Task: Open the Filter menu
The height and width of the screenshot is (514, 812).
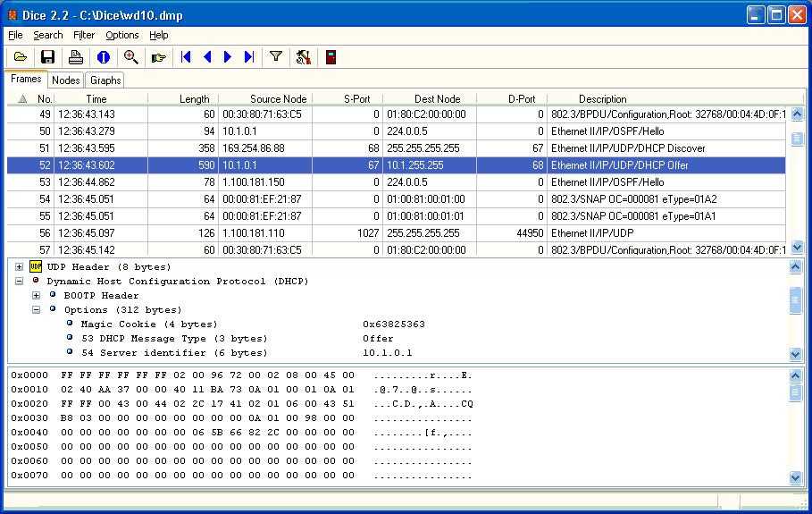Action: 84,35
